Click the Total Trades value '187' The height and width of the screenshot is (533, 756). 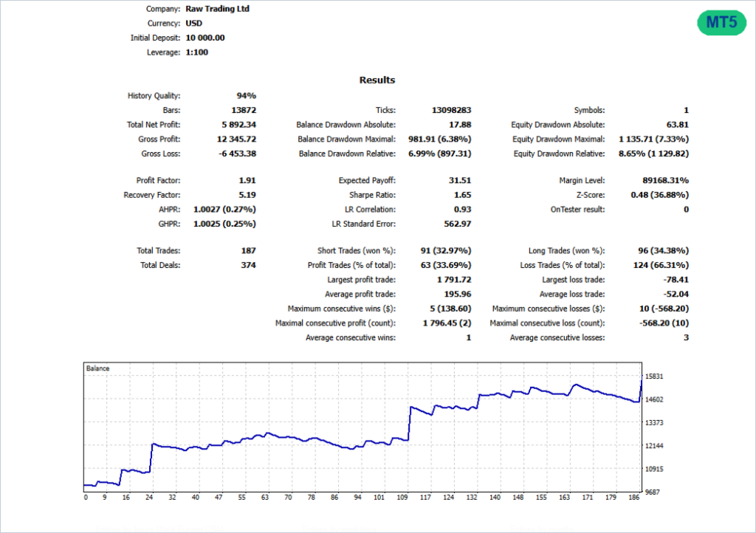pyautogui.click(x=248, y=250)
